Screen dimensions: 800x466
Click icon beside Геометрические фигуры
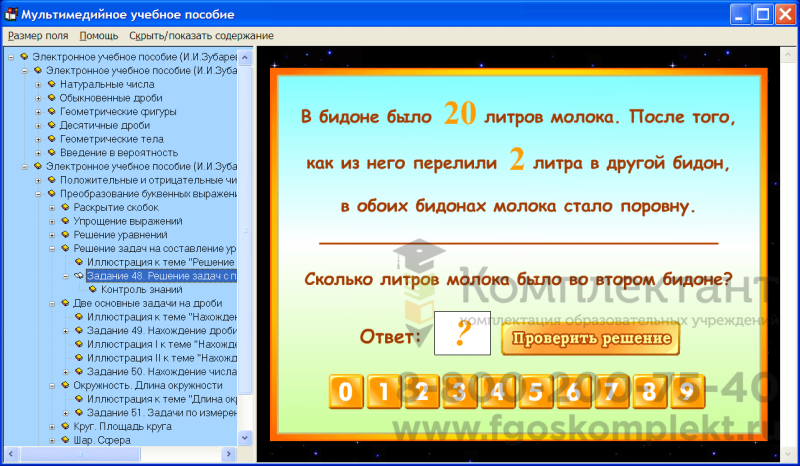coord(52,111)
